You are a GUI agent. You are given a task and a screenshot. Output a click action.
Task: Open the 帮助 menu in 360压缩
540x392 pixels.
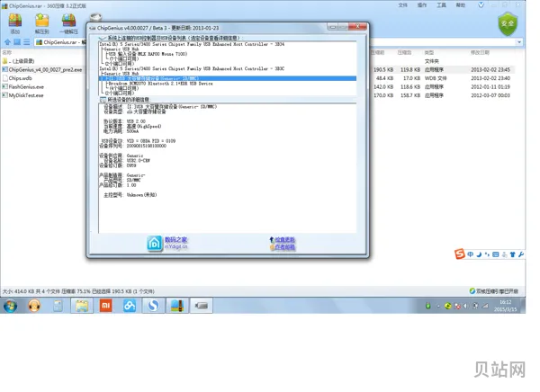(461, 5)
